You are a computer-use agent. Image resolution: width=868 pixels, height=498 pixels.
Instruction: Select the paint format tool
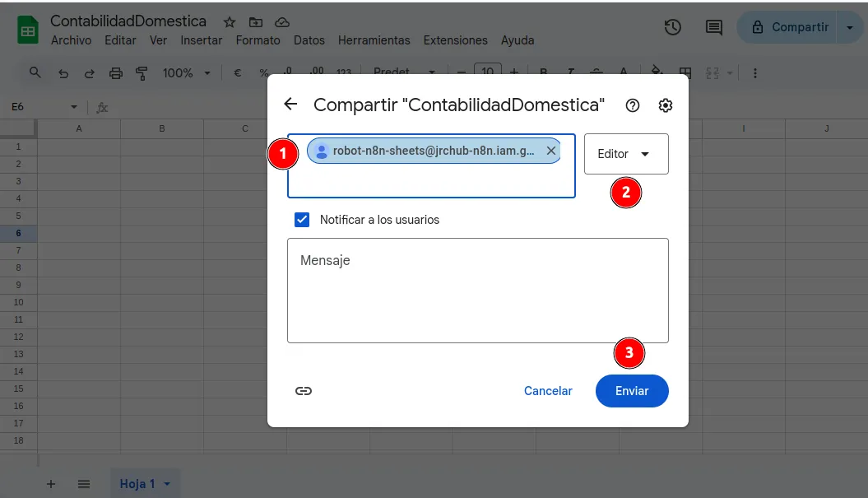pyautogui.click(x=142, y=73)
